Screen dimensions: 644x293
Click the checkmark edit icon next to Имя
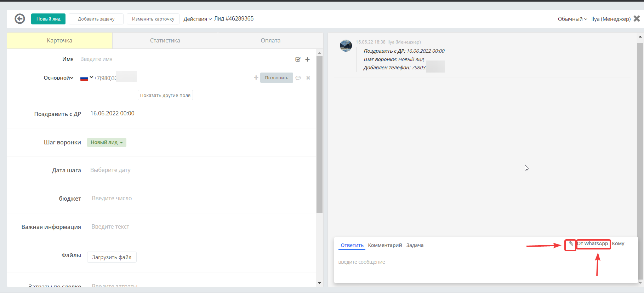(298, 59)
